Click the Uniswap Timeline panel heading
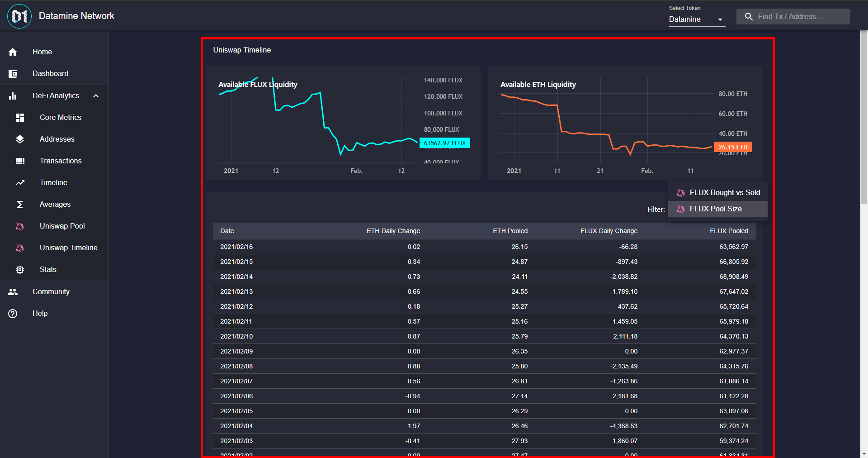 242,50
